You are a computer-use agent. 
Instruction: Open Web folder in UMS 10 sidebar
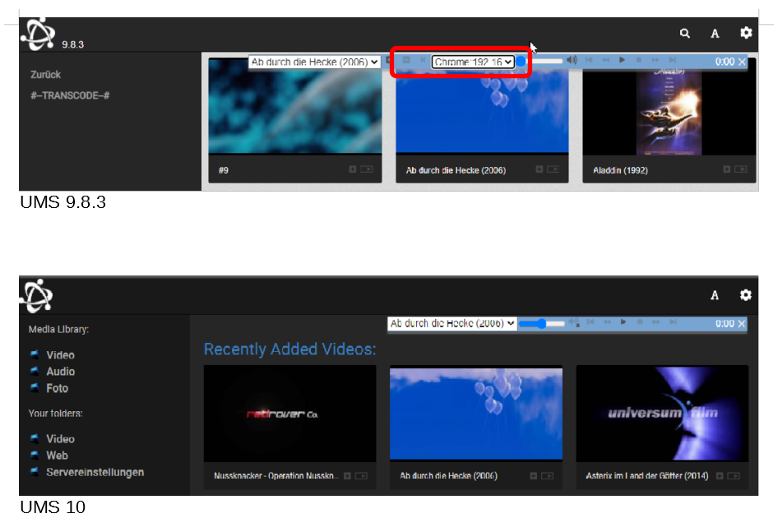57,455
